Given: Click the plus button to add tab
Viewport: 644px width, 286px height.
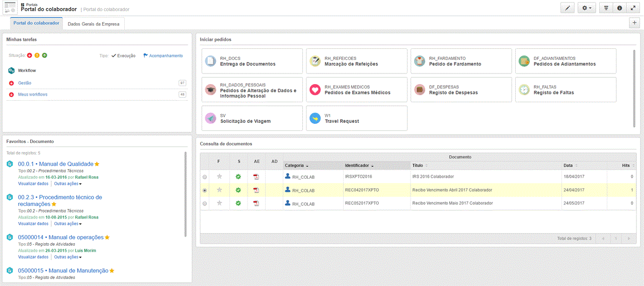Looking at the screenshot, I should (x=634, y=23).
